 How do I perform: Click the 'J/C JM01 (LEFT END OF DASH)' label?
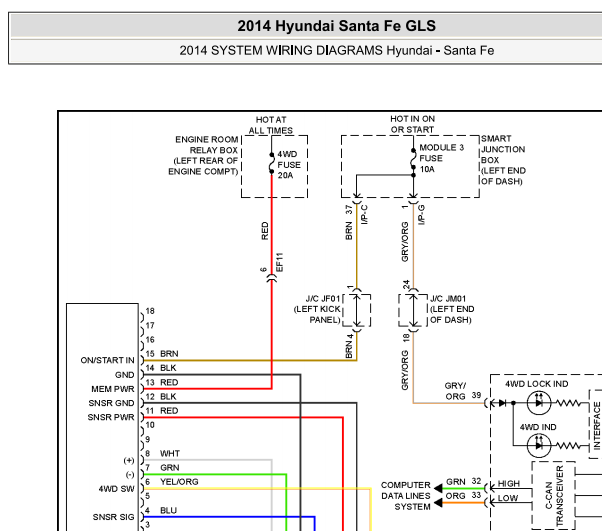[452, 309]
